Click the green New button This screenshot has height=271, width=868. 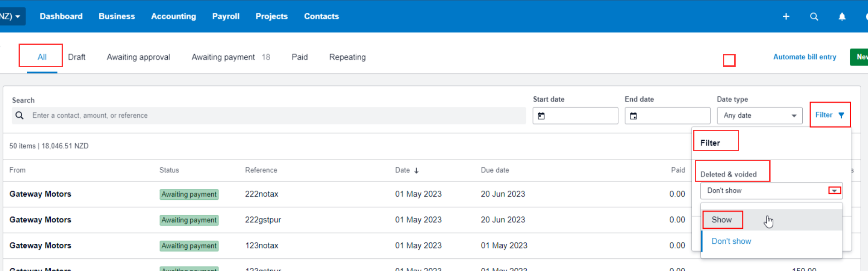point(859,57)
